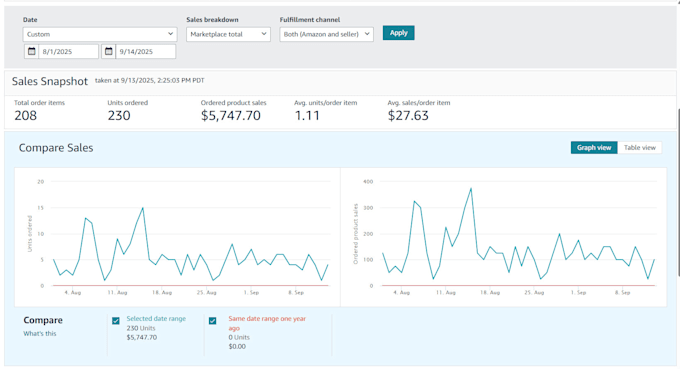This screenshot has width=680, height=369.
Task: Click the start date field 8/1/2025
Action: click(68, 51)
